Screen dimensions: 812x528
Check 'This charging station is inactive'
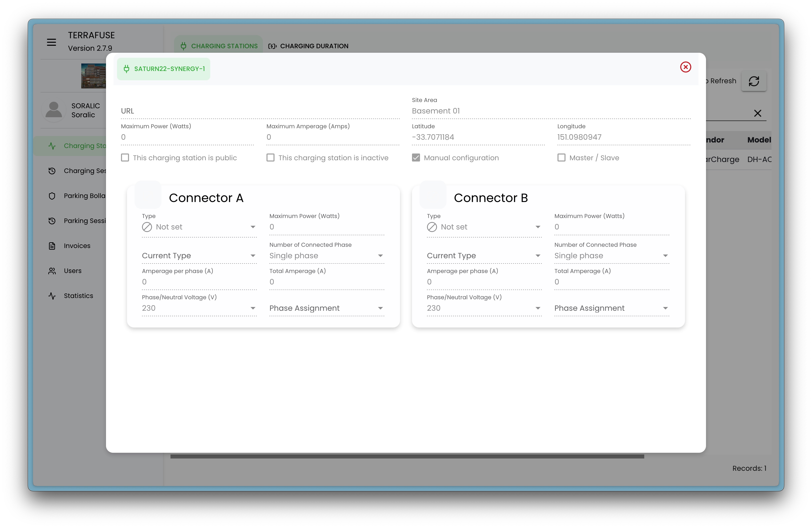point(270,157)
